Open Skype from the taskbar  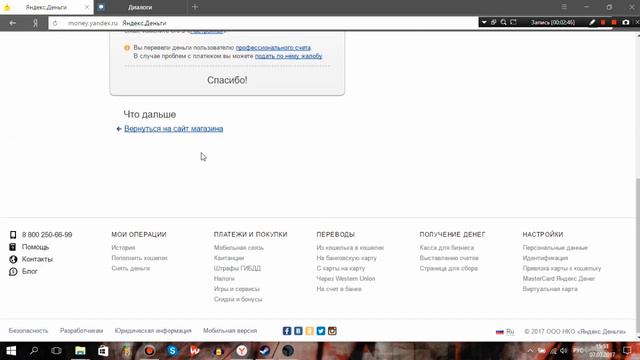[172, 351]
